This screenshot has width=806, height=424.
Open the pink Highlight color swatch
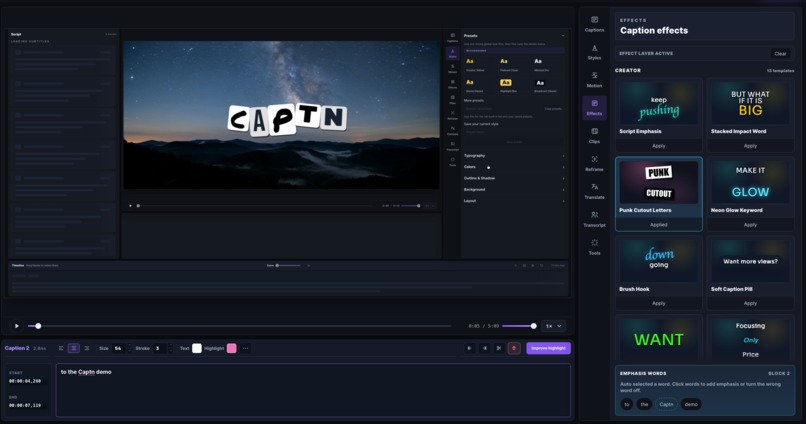(232, 348)
